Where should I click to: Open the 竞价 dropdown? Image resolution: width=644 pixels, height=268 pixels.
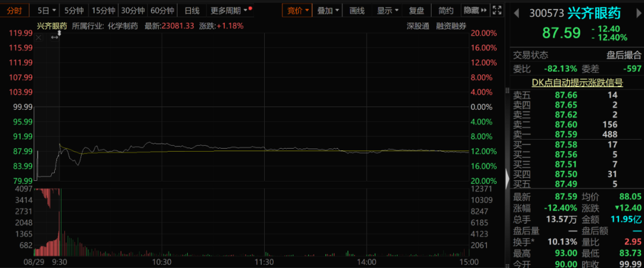(x=298, y=11)
